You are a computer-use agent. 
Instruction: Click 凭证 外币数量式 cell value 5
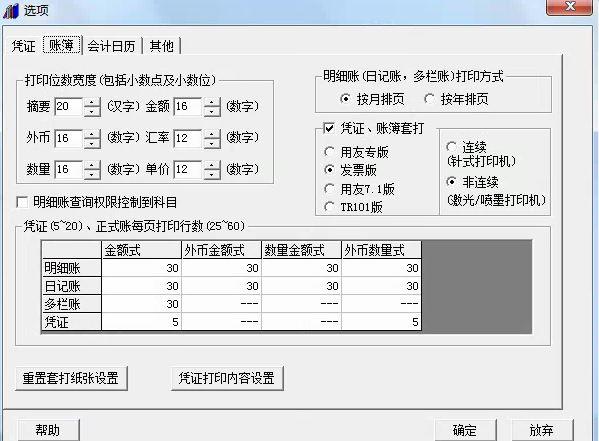382,322
